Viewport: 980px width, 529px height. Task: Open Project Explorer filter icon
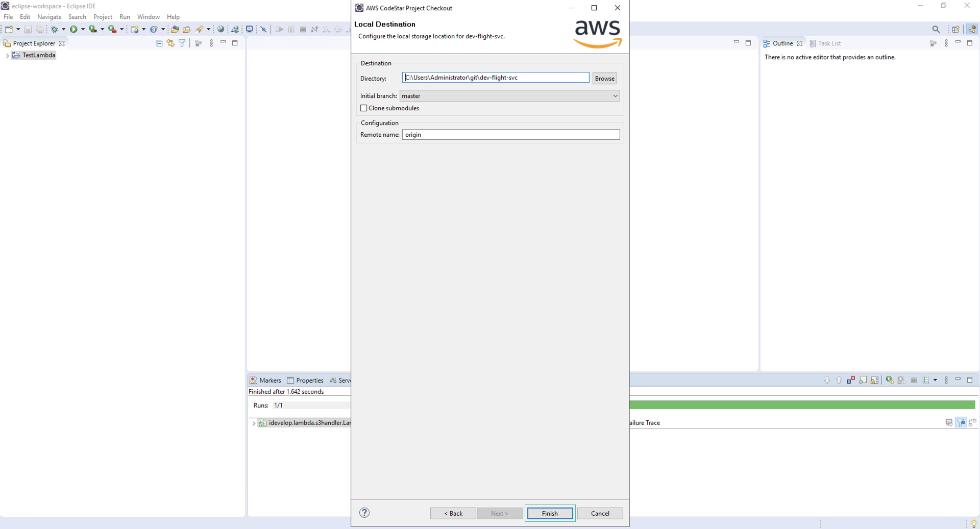tap(182, 43)
